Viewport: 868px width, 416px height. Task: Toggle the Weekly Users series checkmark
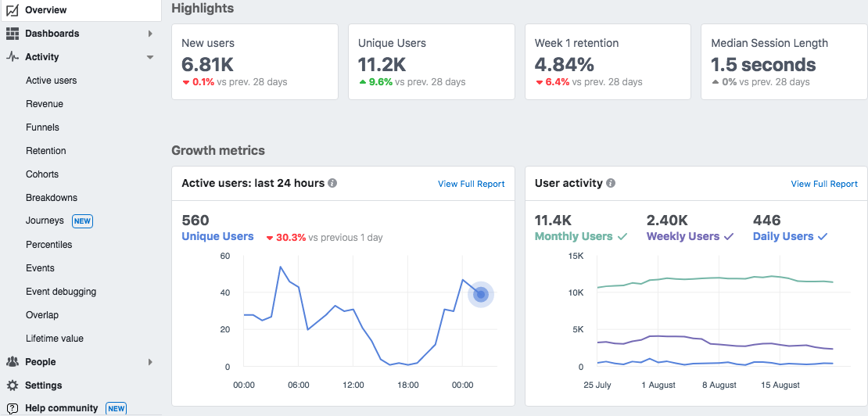[x=729, y=237]
